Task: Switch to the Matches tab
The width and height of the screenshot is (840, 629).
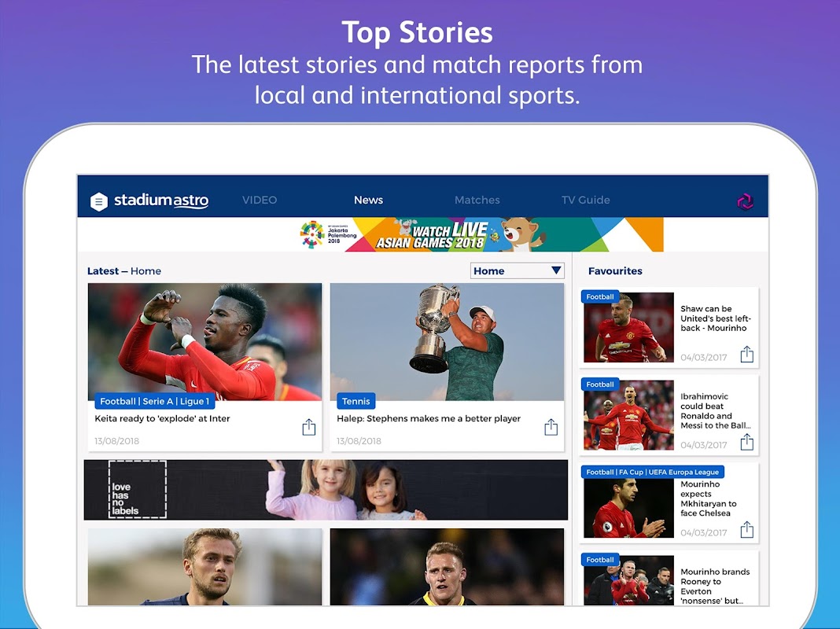Action: tap(477, 200)
